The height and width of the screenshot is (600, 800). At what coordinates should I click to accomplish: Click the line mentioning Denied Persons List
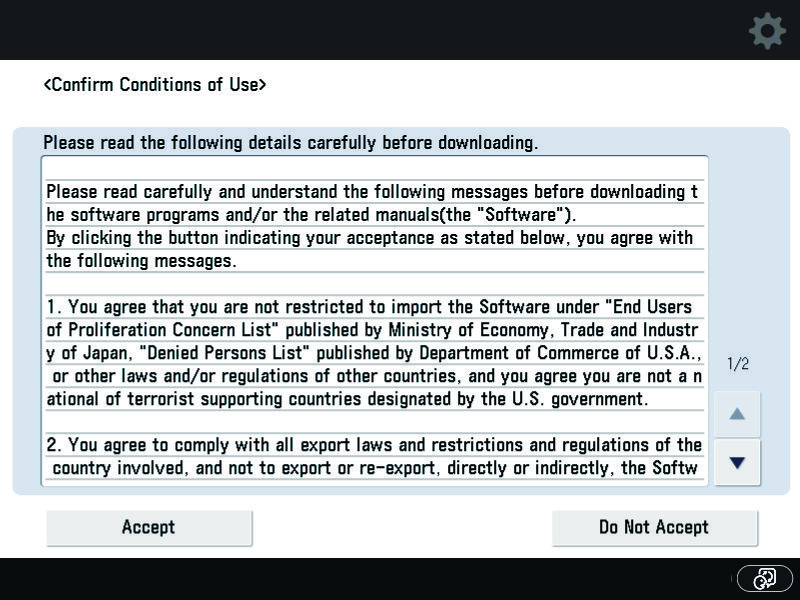[x=374, y=353]
